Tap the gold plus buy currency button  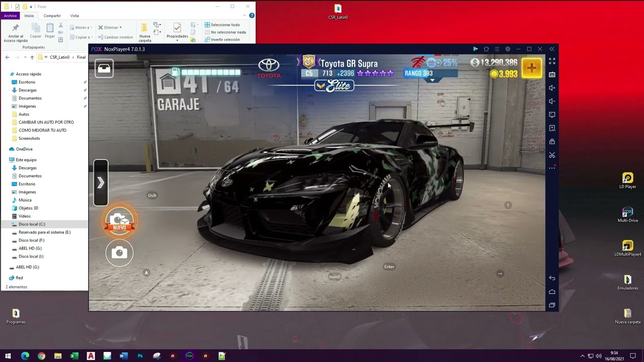point(532,68)
